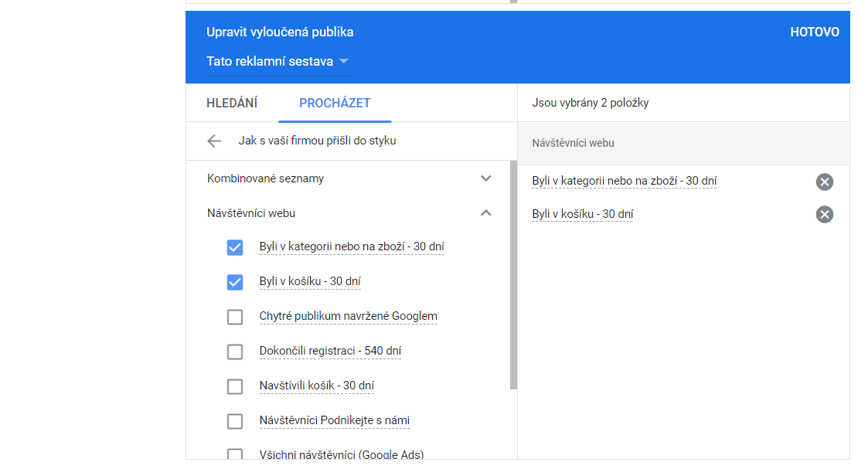Enable 'Chytré publikum navržené Googlem' checkbox
The width and height of the screenshot is (868, 469).
[x=235, y=317]
